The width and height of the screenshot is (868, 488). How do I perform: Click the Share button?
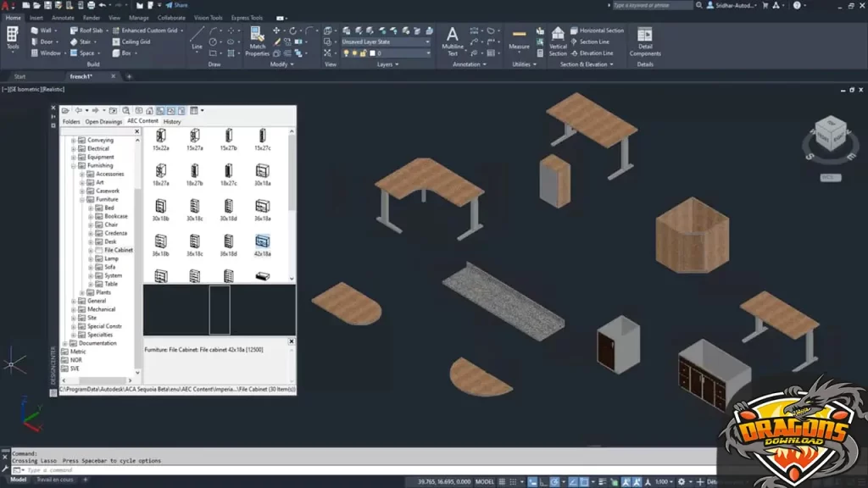click(176, 6)
